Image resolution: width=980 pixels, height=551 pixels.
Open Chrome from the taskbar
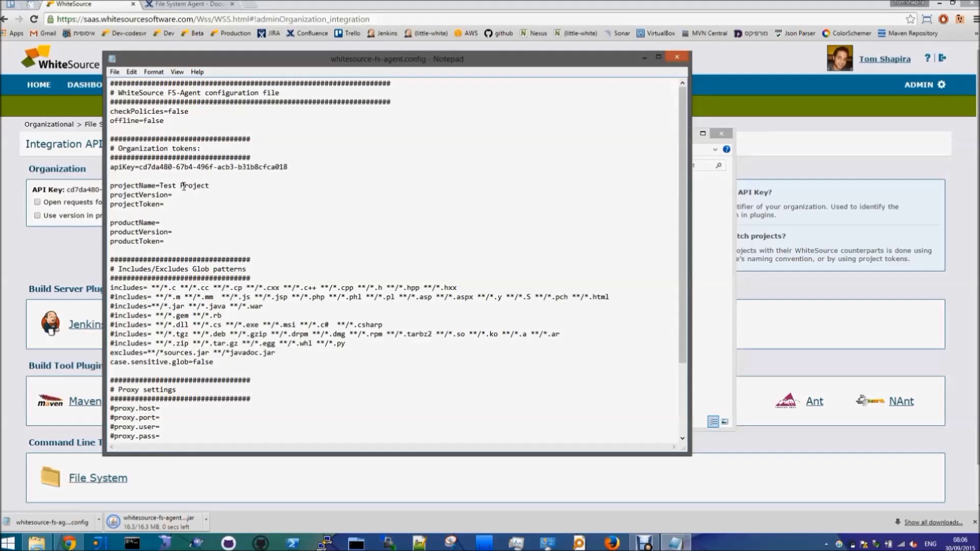69,543
